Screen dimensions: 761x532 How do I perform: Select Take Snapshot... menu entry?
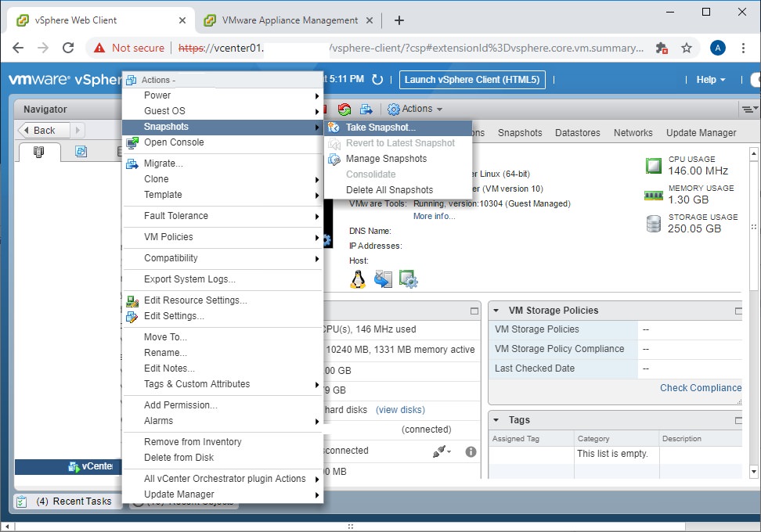(398, 128)
